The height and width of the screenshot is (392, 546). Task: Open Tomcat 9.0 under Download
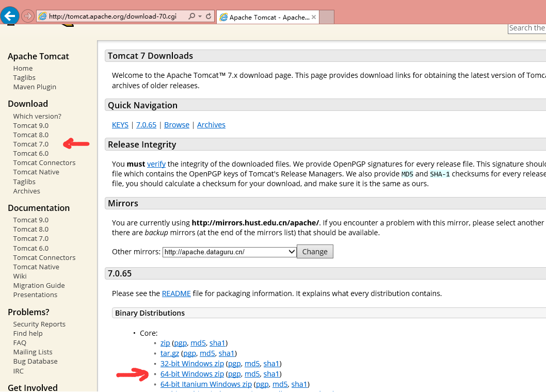click(31, 126)
